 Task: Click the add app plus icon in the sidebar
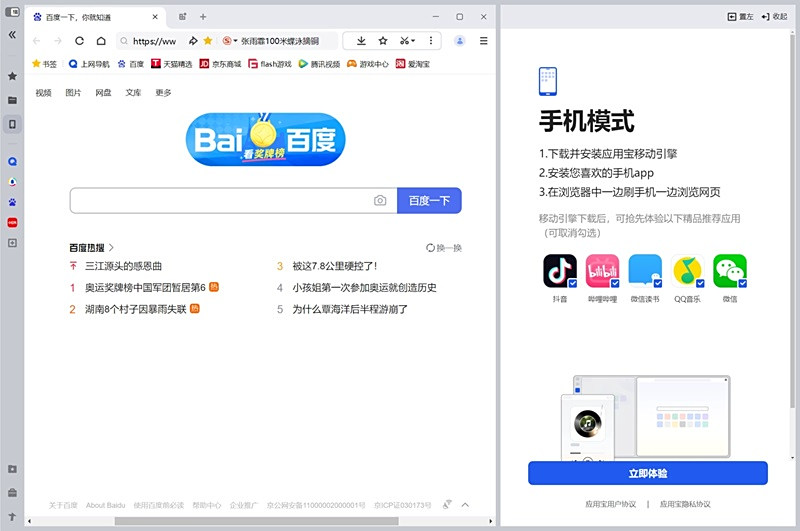(x=12, y=243)
